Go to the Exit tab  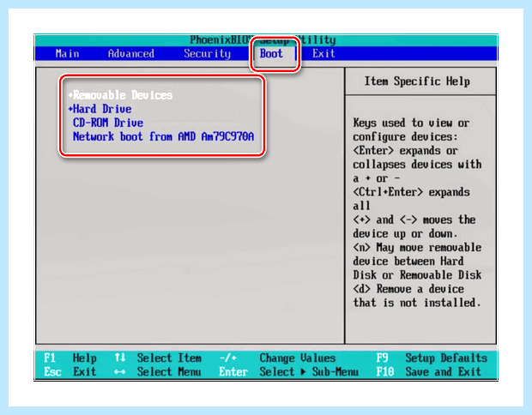(x=323, y=53)
